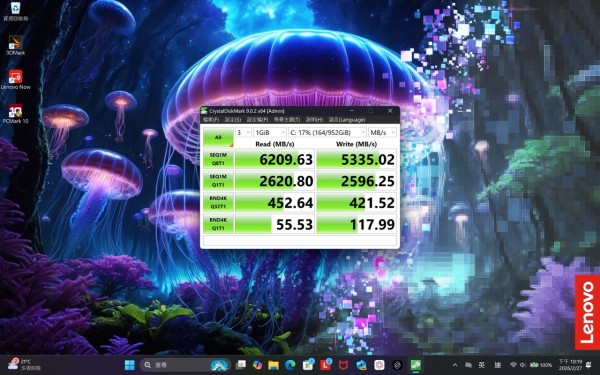Image resolution: width=600 pixels, height=375 pixels.
Task: Click the 2620.80 read value
Action: (275, 181)
